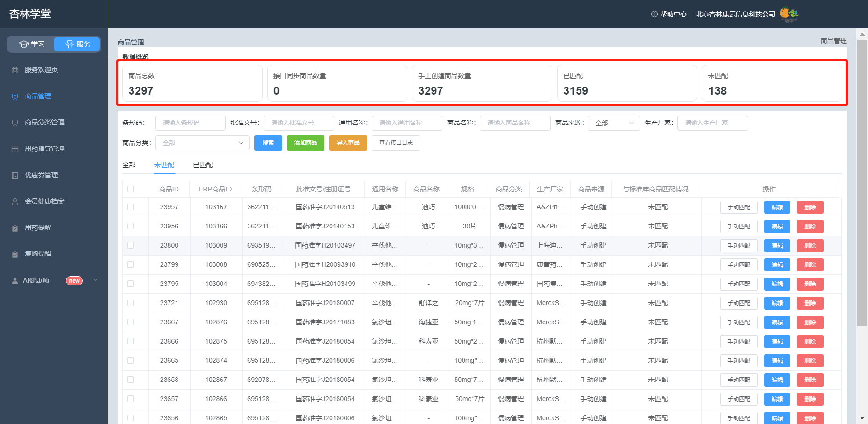This screenshot has height=424, width=868.
Task: Click the scrollbar down arrow
Action: coord(862,418)
